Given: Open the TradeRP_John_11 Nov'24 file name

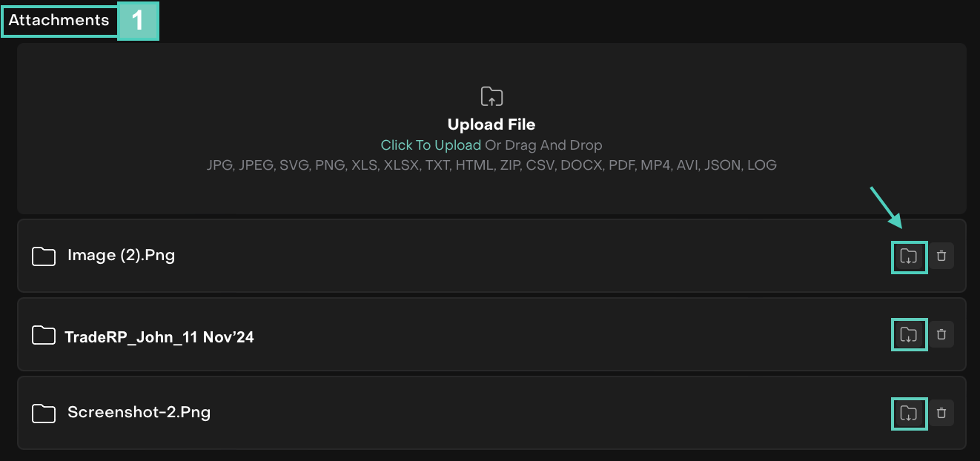Looking at the screenshot, I should [159, 337].
